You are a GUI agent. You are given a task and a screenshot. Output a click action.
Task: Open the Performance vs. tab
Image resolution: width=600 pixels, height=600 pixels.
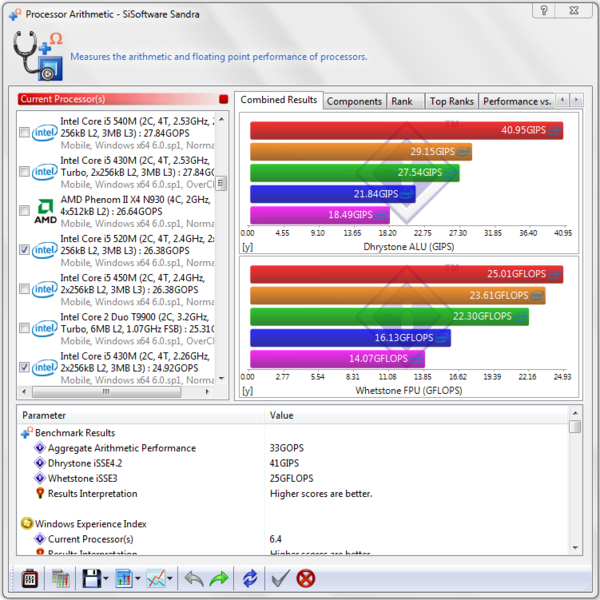[517, 101]
